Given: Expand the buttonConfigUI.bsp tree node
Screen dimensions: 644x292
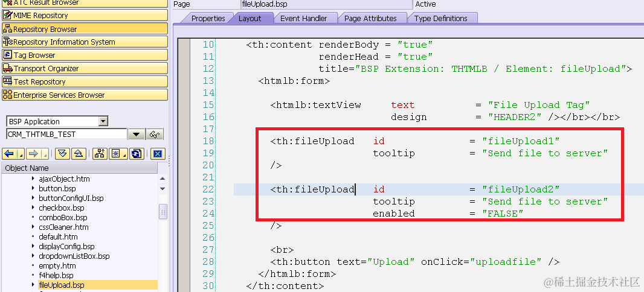Looking at the screenshot, I should pyautogui.click(x=33, y=198).
